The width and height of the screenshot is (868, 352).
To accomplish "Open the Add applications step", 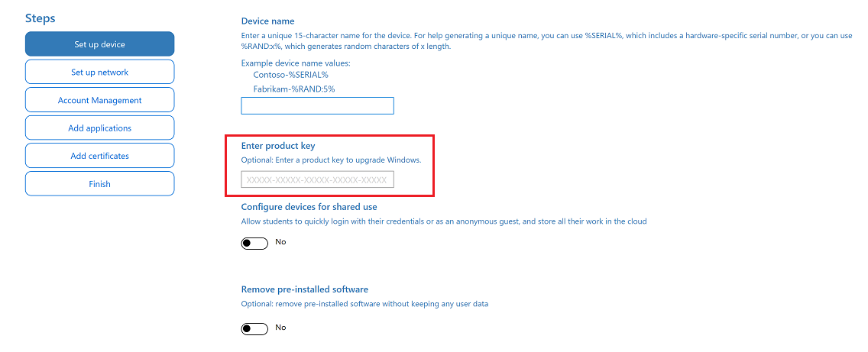I will [x=99, y=128].
